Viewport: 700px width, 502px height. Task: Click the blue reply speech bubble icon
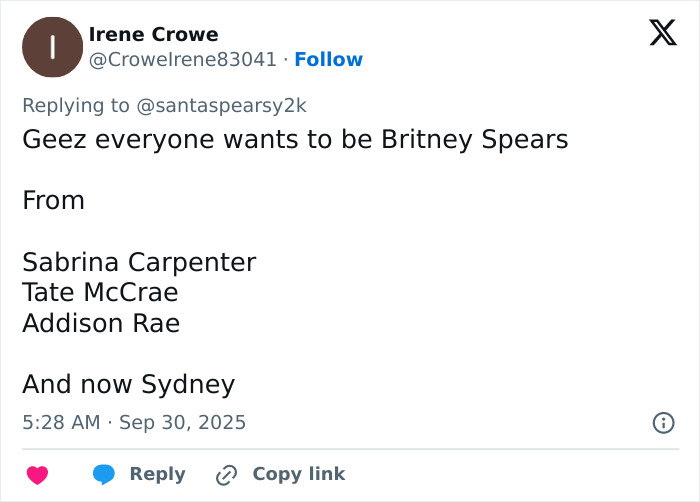click(104, 475)
